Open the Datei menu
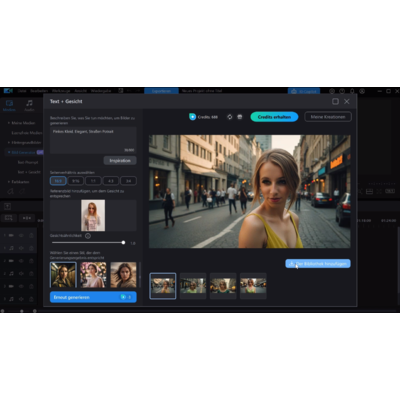This screenshot has height=400, width=400. click(22, 91)
